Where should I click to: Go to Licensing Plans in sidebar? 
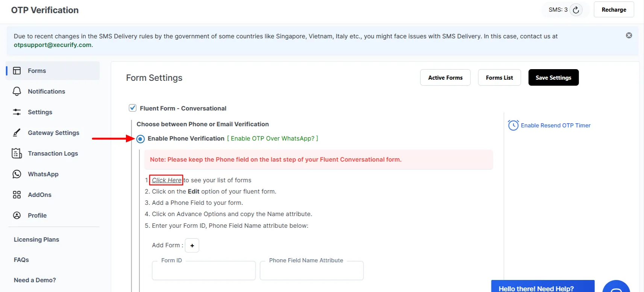coord(36,239)
